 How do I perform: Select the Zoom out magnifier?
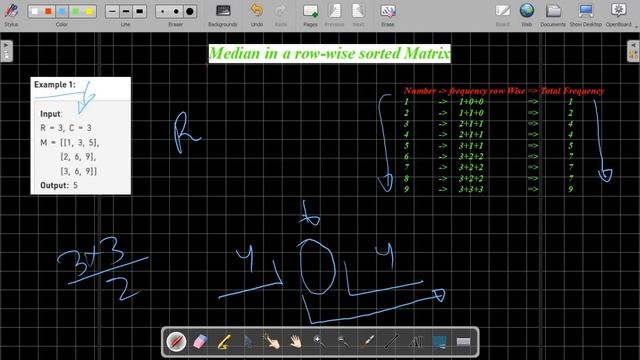tap(343, 342)
